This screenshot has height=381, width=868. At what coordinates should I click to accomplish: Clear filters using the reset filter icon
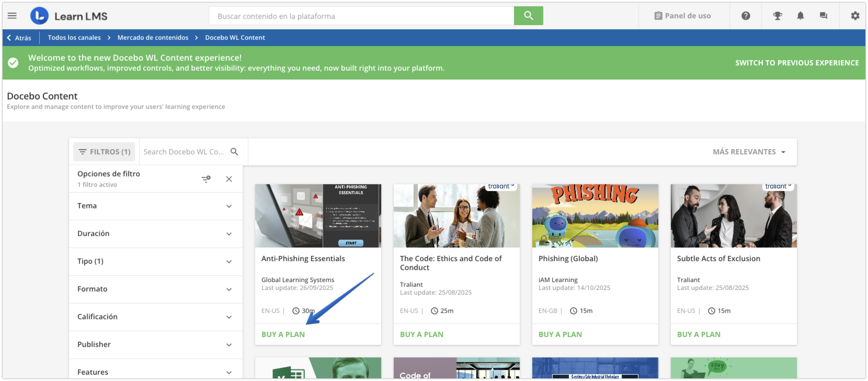[x=206, y=179]
